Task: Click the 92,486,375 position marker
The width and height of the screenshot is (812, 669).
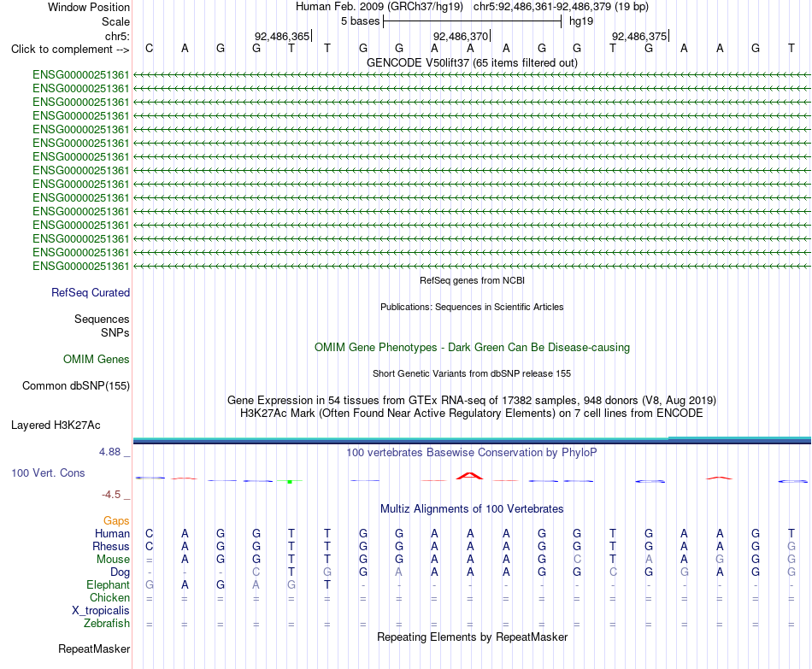Action: [x=639, y=36]
